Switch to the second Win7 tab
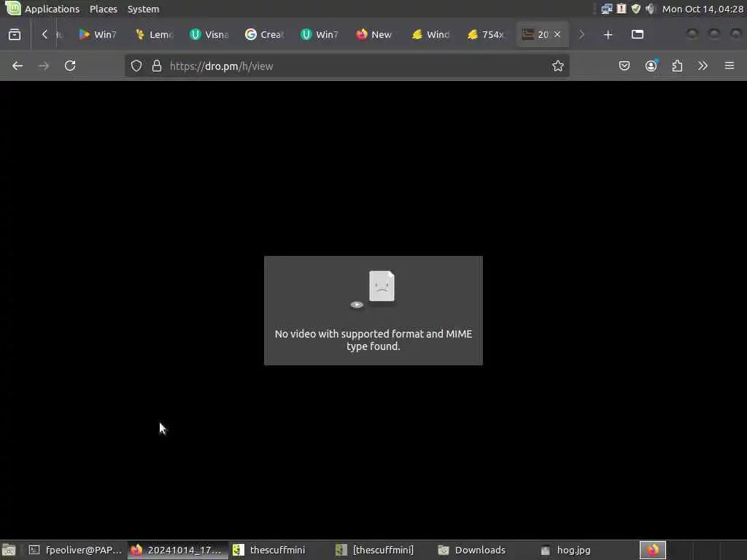Viewport: 747px width, 560px height. click(320, 34)
